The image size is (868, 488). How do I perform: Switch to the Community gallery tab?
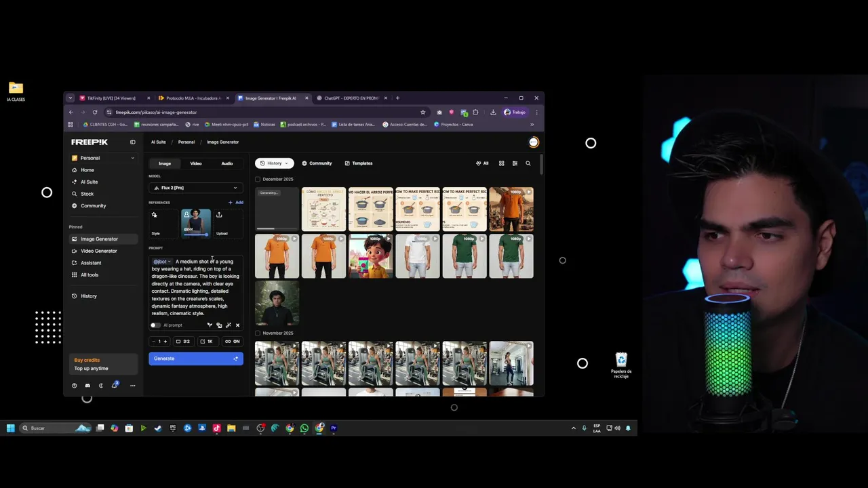pyautogui.click(x=317, y=163)
